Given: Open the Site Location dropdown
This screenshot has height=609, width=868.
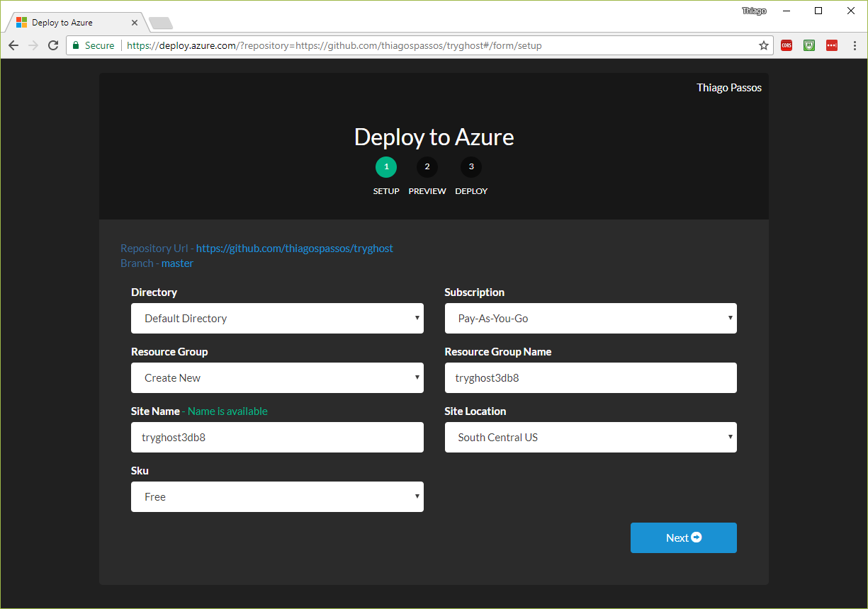Looking at the screenshot, I should point(590,438).
